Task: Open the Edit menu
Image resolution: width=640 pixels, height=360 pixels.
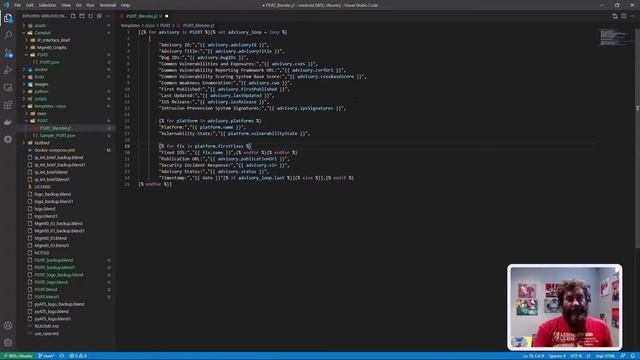Action: (x=29, y=5)
